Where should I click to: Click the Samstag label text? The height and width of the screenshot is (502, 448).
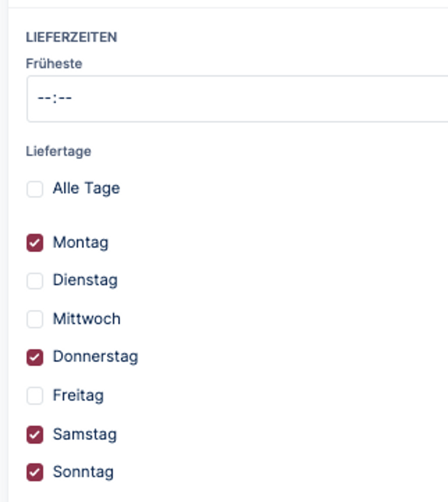tap(85, 434)
